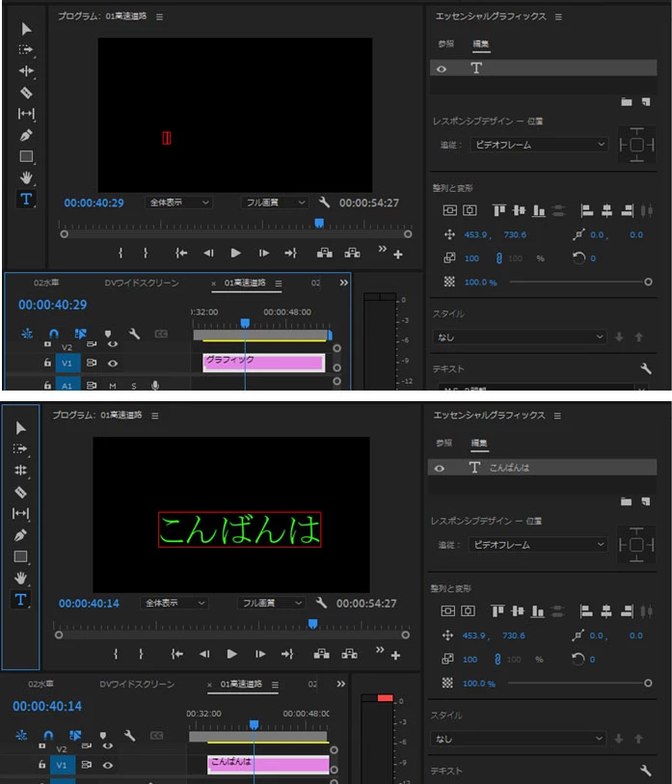
Task: Open 全体表示 zoom dropdown in lower screenshot
Action: [x=174, y=603]
